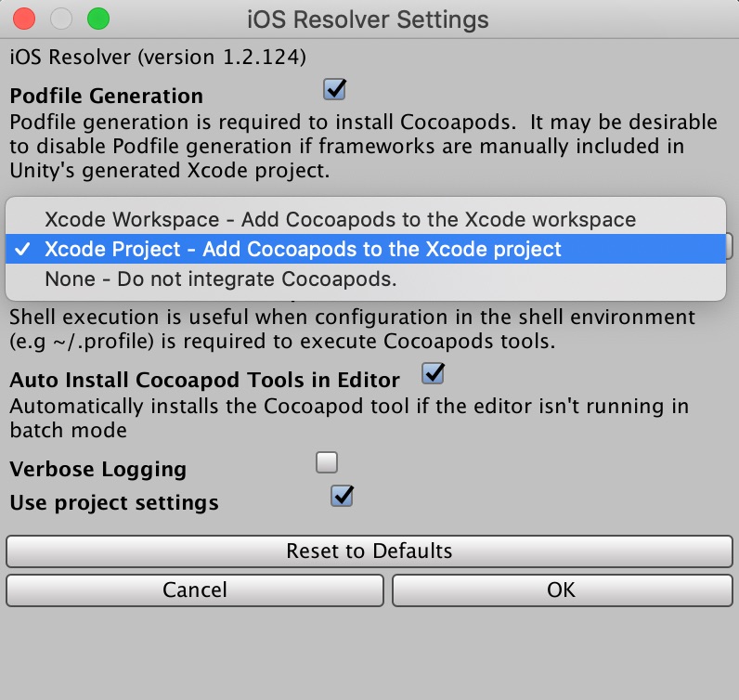Viewport: 739px width, 700px height.
Task: Disable Auto Install Cocoapod Tools checkbox
Action: 434,374
